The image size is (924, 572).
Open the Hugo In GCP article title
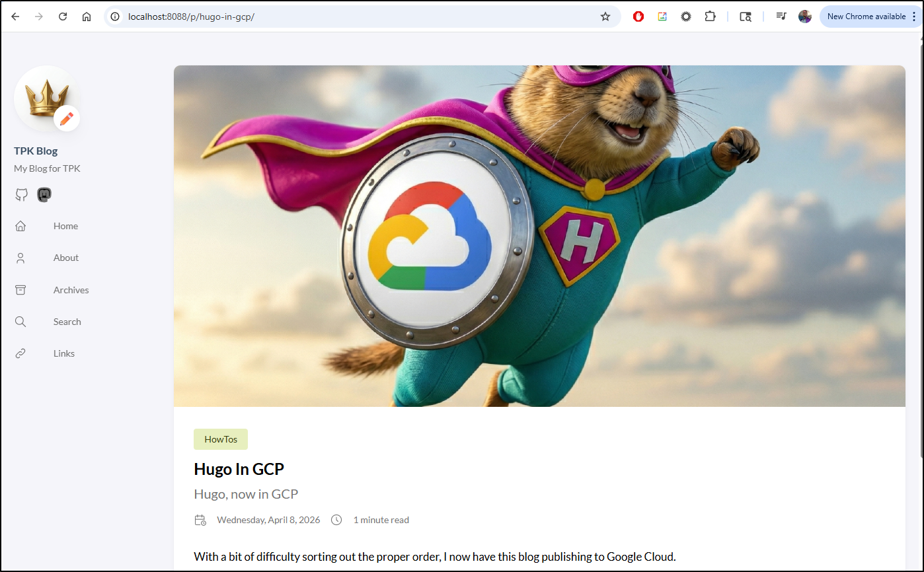[239, 469]
